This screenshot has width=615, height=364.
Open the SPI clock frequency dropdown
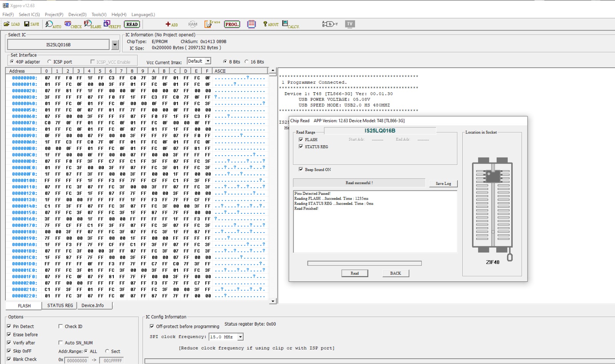point(240,337)
